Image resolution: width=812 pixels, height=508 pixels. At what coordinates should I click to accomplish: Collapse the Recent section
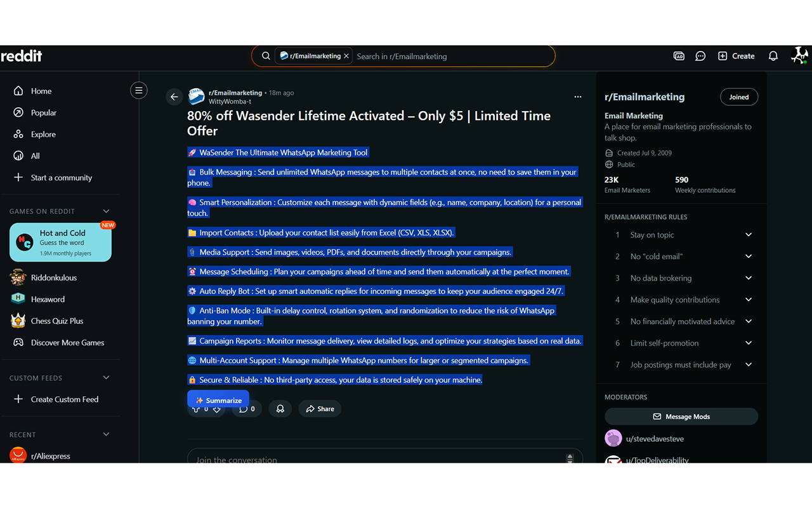pyautogui.click(x=106, y=434)
